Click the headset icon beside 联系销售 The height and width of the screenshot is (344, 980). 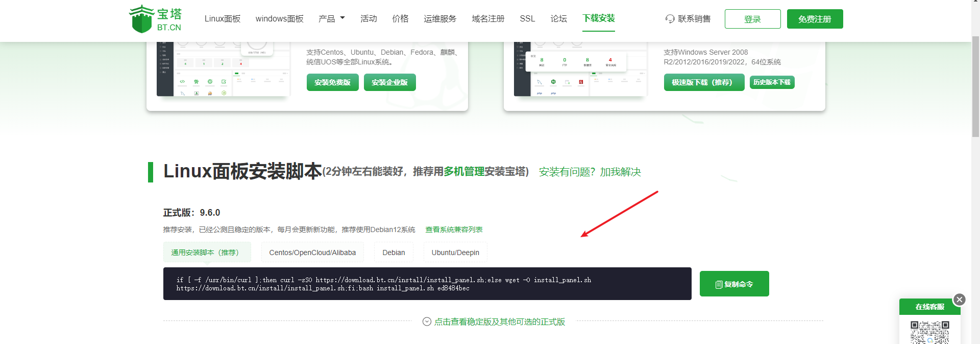(670, 19)
